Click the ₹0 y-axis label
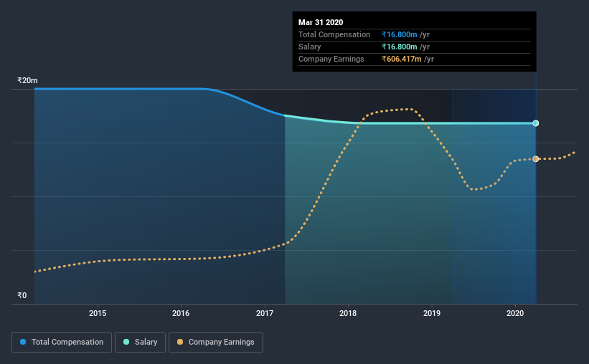 [22, 295]
